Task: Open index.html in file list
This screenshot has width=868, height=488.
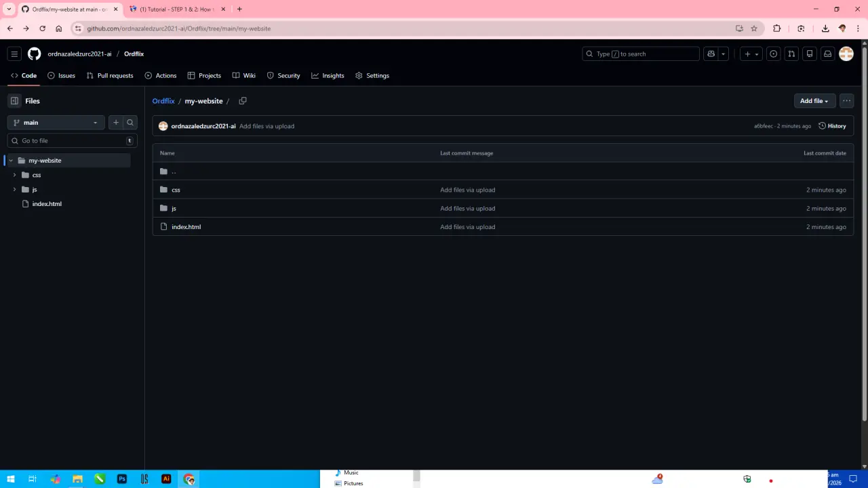Action: click(x=186, y=227)
